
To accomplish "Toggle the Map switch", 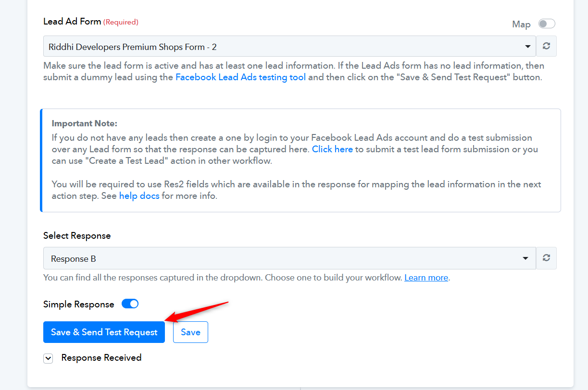I will pyautogui.click(x=547, y=24).
